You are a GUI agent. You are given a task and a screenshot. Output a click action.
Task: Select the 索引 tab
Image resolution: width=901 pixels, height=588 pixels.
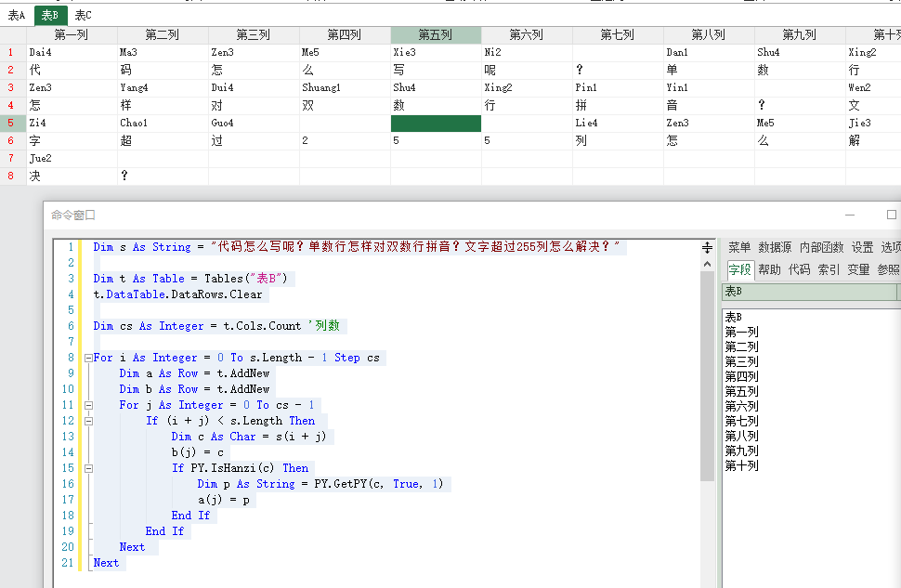(x=829, y=269)
